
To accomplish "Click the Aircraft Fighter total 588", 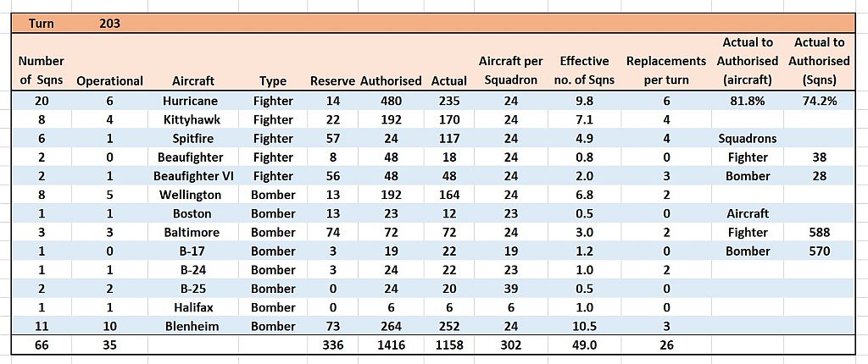I will pos(819,232).
